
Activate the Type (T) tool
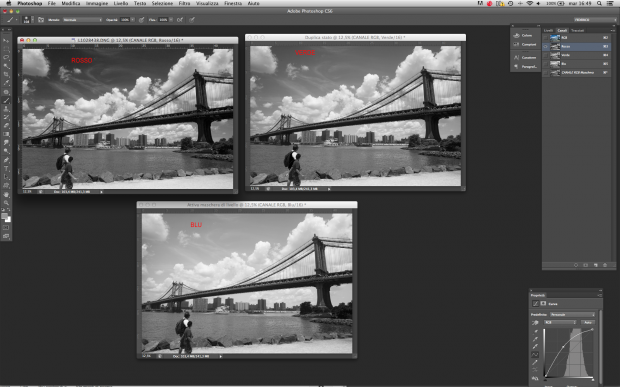click(x=6, y=169)
